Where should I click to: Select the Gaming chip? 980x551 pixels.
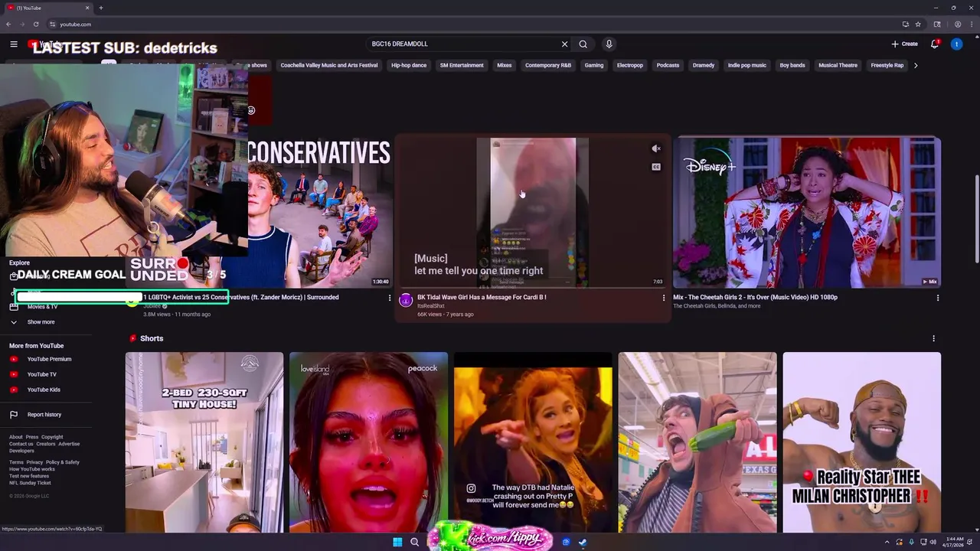click(594, 65)
